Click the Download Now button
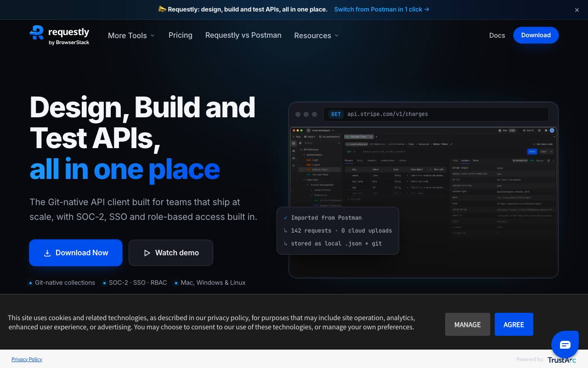This screenshot has height=368, width=588. coord(76,253)
